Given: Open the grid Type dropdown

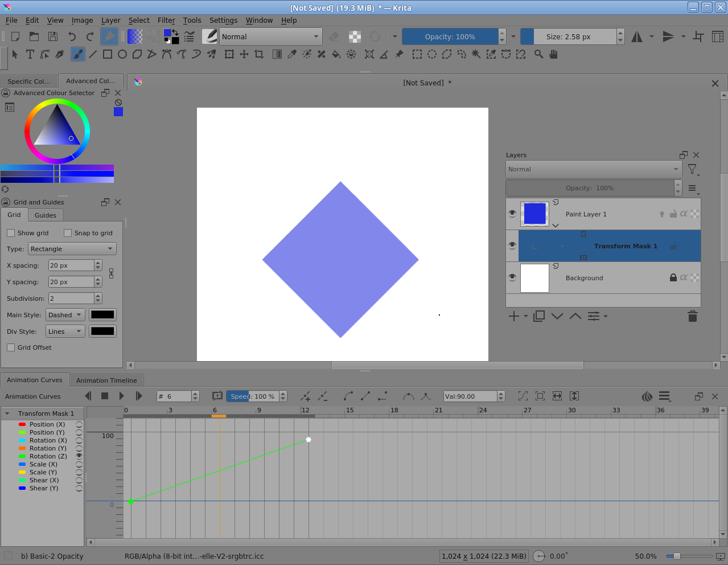Looking at the screenshot, I should (72, 249).
